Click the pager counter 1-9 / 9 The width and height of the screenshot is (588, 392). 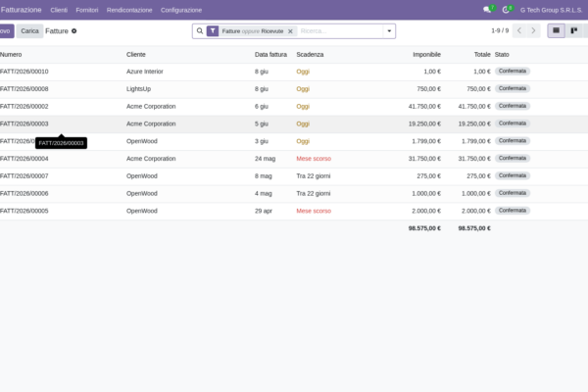[x=500, y=30]
